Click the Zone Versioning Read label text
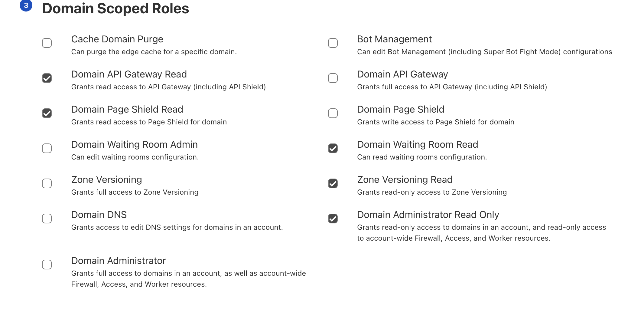Screen dimensions: 644x316 click(405, 179)
